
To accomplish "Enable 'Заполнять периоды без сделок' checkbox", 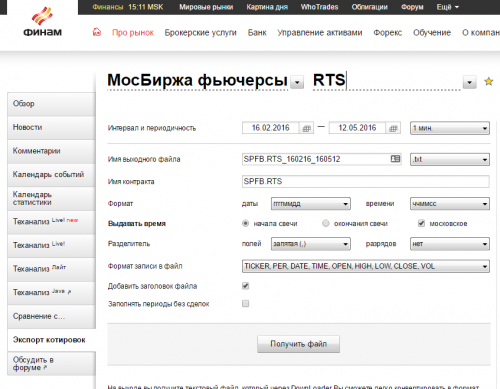I will coord(246,304).
